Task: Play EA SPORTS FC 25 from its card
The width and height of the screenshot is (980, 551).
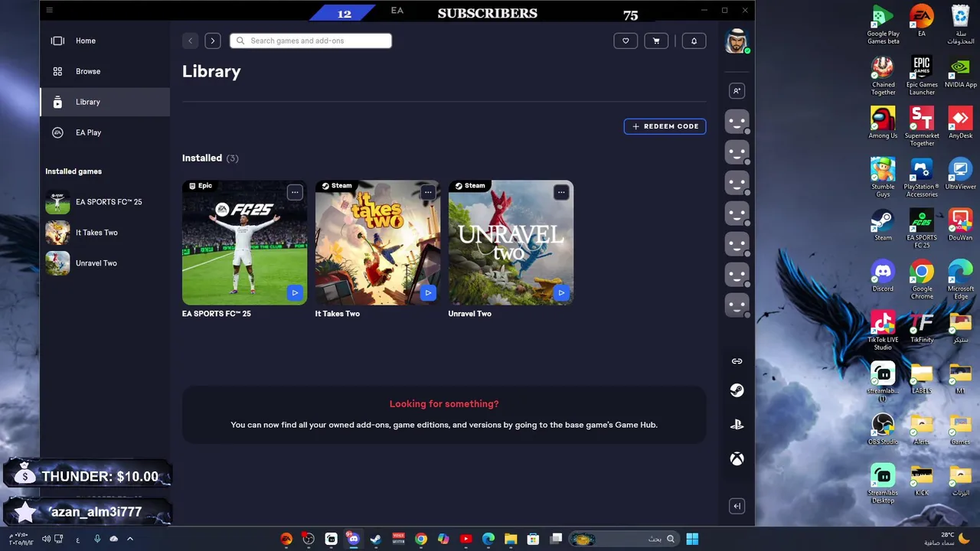Action: (295, 292)
